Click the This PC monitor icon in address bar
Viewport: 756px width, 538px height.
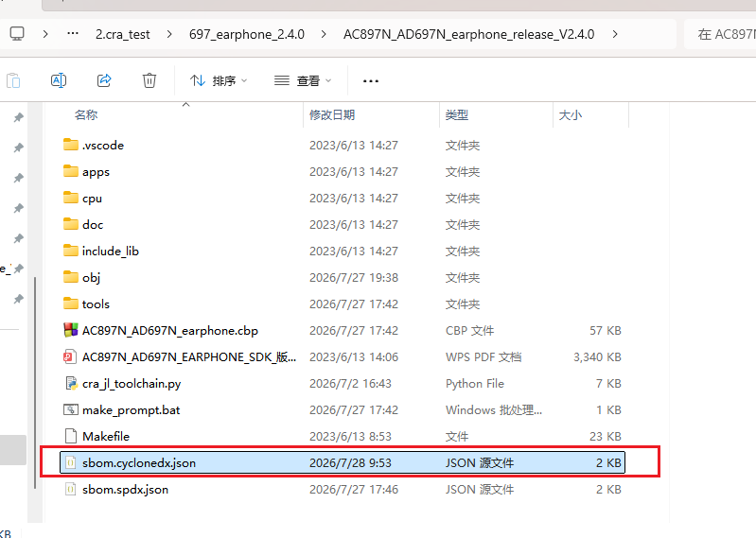pos(17,34)
